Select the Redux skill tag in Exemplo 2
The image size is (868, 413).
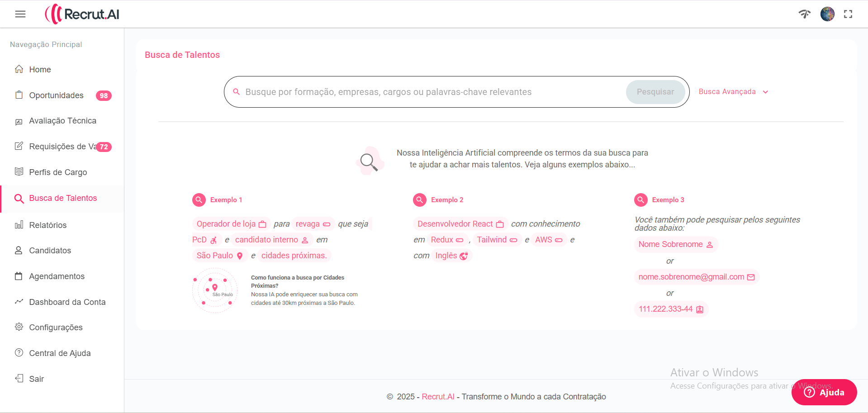[447, 240]
